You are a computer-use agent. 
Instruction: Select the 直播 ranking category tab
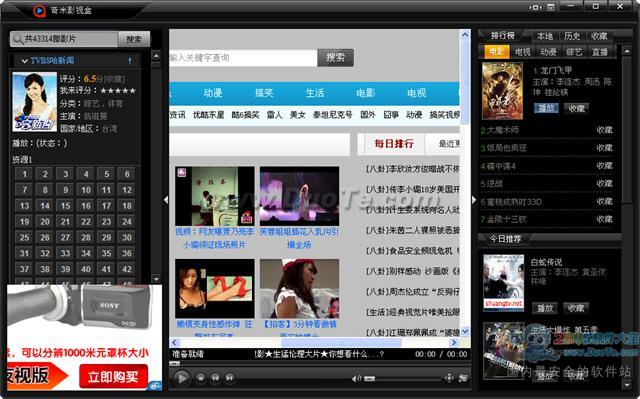(600, 52)
